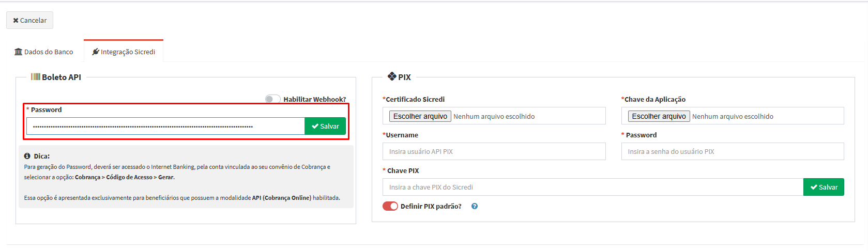This screenshot has width=868, height=251.
Task: Click the Chave PIX input field
Action: pos(593,187)
